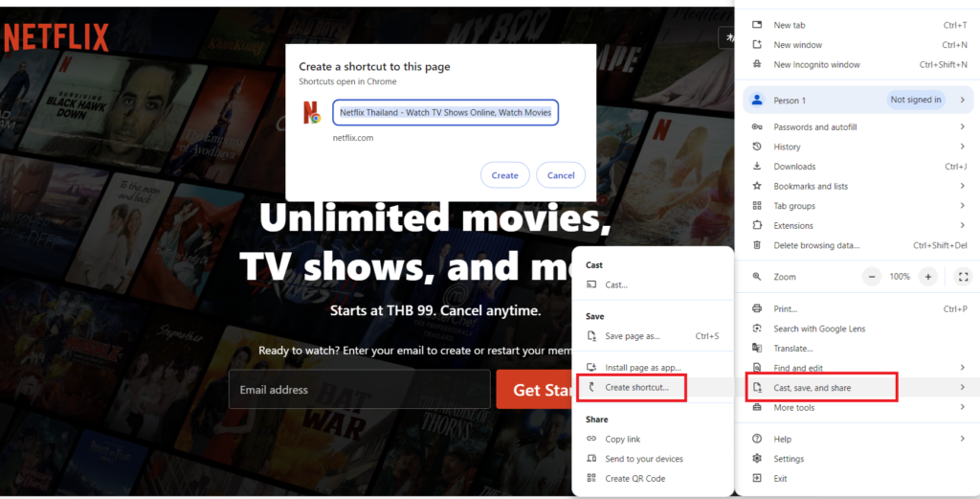Increase zoom with plus button
The image size is (980, 499).
click(928, 277)
